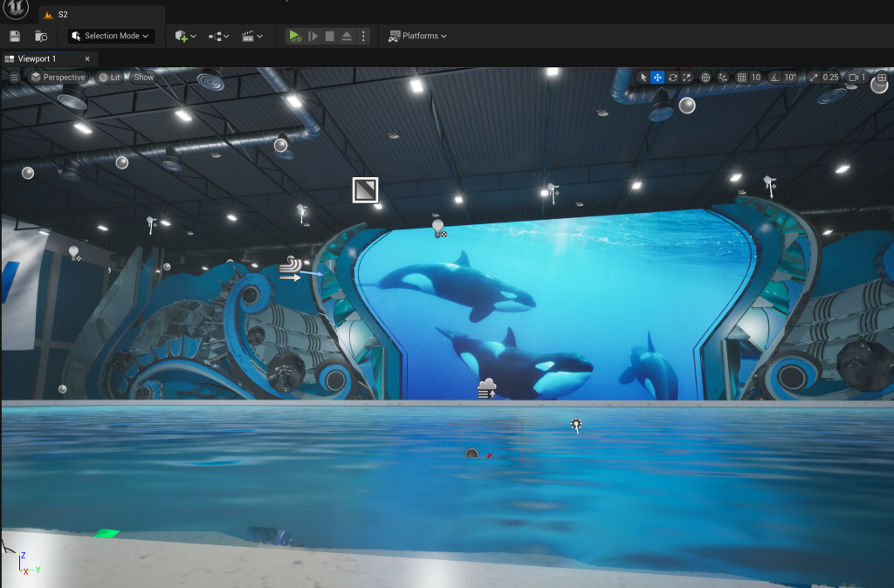Select the light bulb icon near the white banner
This screenshot has height=588, width=894.
(x=74, y=253)
